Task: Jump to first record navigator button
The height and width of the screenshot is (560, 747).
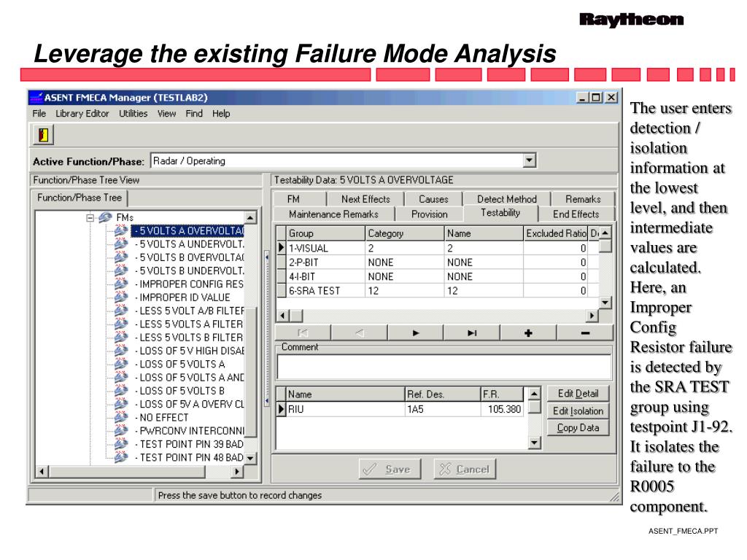Action: [x=303, y=332]
